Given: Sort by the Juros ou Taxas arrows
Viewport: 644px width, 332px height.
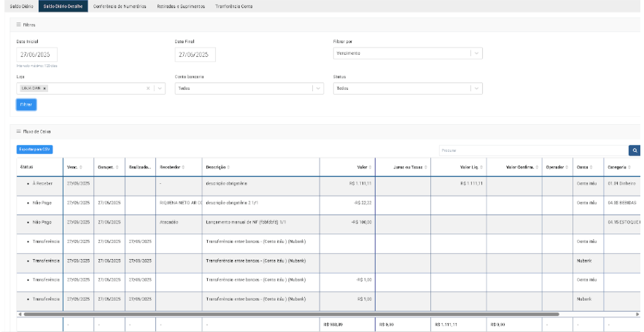Looking at the screenshot, I should 425,167.
